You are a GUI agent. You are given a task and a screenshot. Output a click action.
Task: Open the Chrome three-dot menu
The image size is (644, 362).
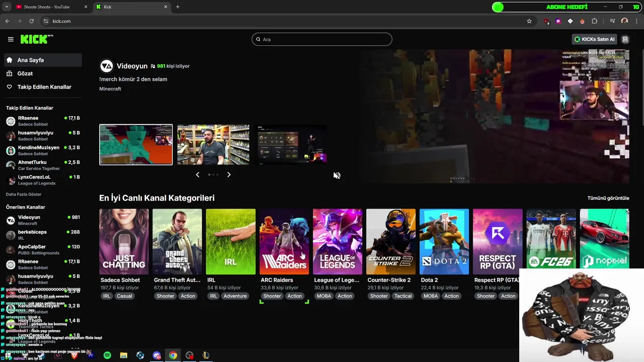pos(635,21)
